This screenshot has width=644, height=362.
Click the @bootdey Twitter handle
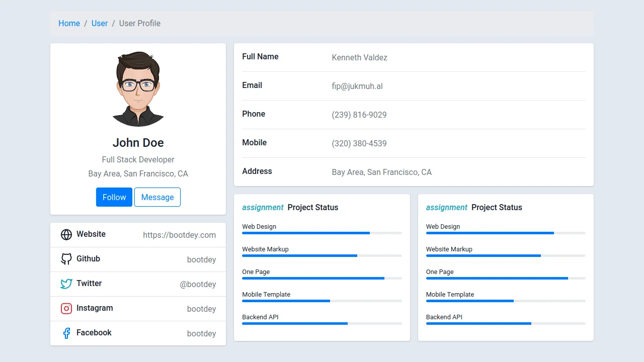(x=198, y=284)
